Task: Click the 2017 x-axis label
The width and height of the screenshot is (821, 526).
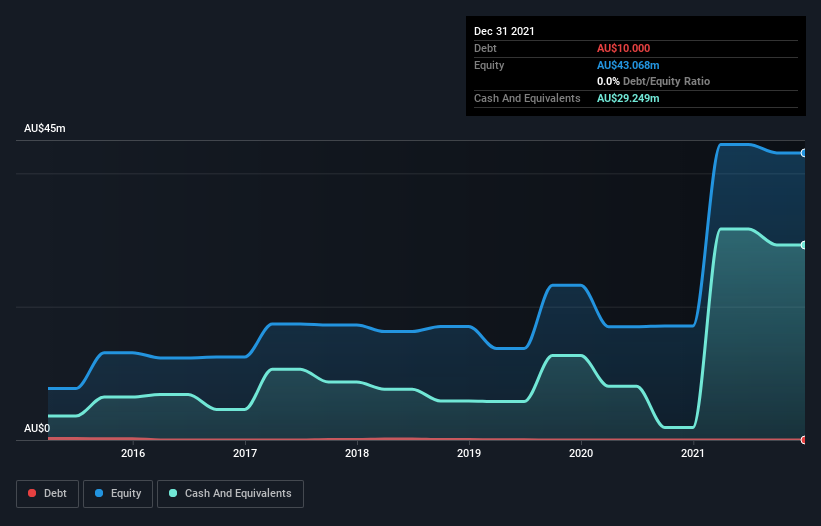Action: coord(245,453)
